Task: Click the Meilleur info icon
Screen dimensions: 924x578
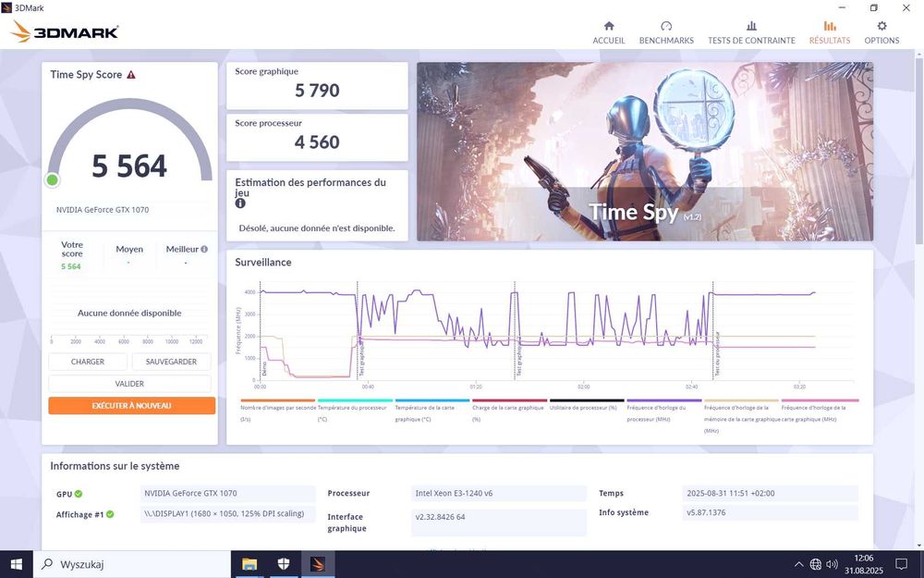Action: coord(204,250)
